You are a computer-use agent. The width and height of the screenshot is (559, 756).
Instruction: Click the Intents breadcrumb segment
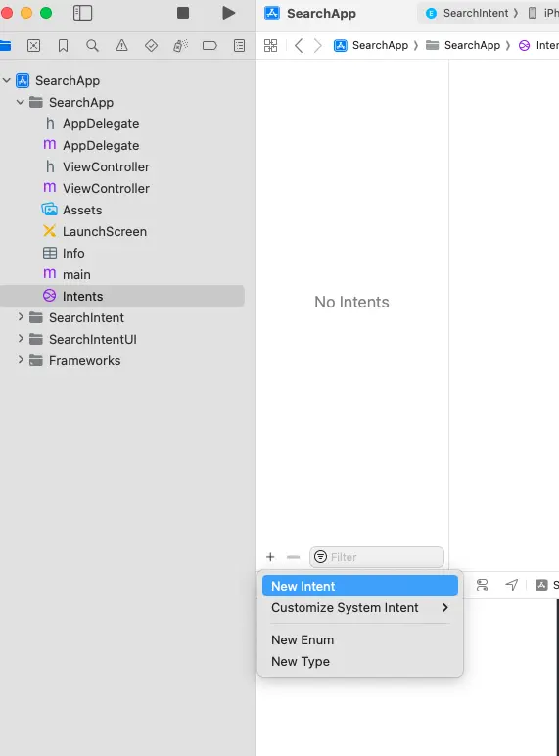coord(538,45)
